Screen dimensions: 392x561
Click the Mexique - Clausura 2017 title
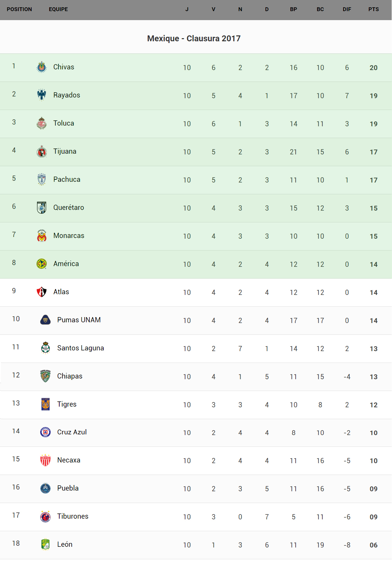[x=194, y=39]
